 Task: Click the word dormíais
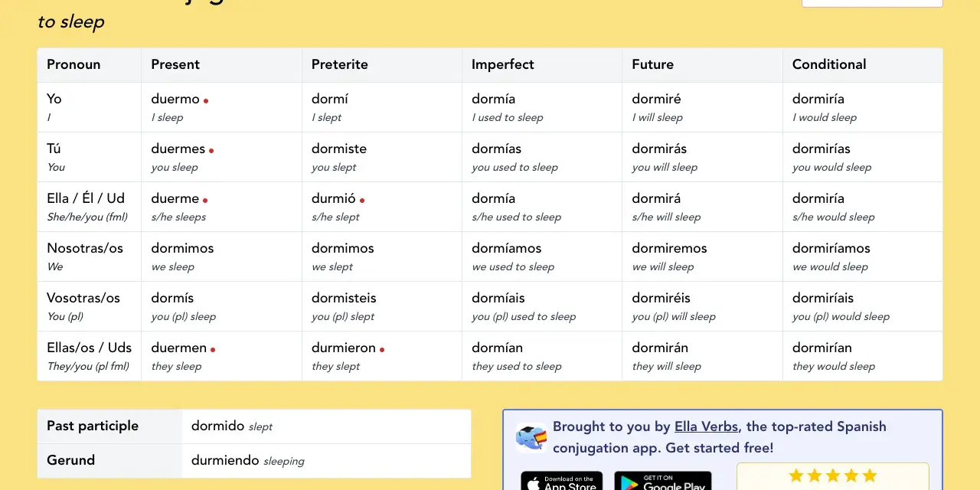500,298
